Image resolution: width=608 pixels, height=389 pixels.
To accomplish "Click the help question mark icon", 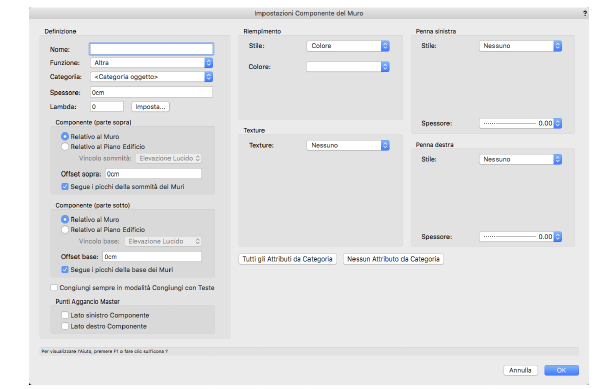I will click(585, 13).
